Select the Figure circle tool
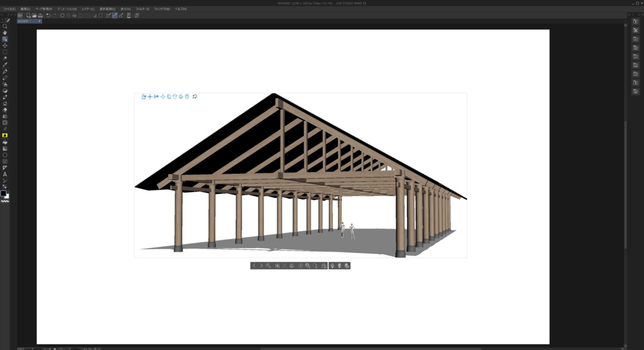Image resolution: width=644 pixels, height=350 pixels. [5, 155]
